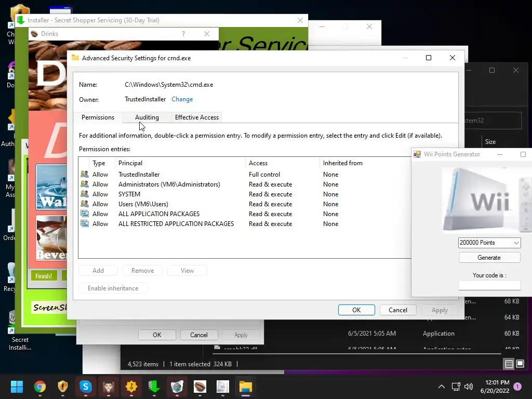Maximize the Advanced Security Settings window
Viewport: 532px width, 399px height.
429,58
